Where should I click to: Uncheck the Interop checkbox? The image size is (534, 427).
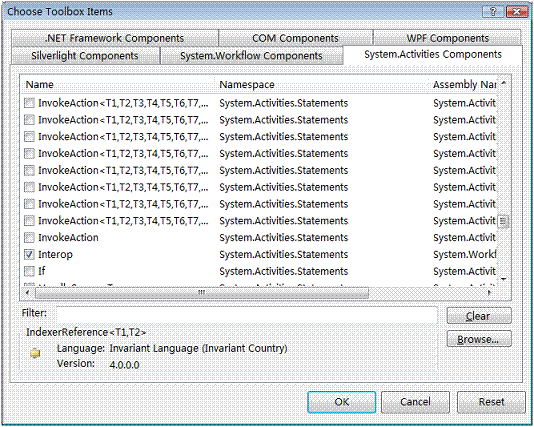29,254
